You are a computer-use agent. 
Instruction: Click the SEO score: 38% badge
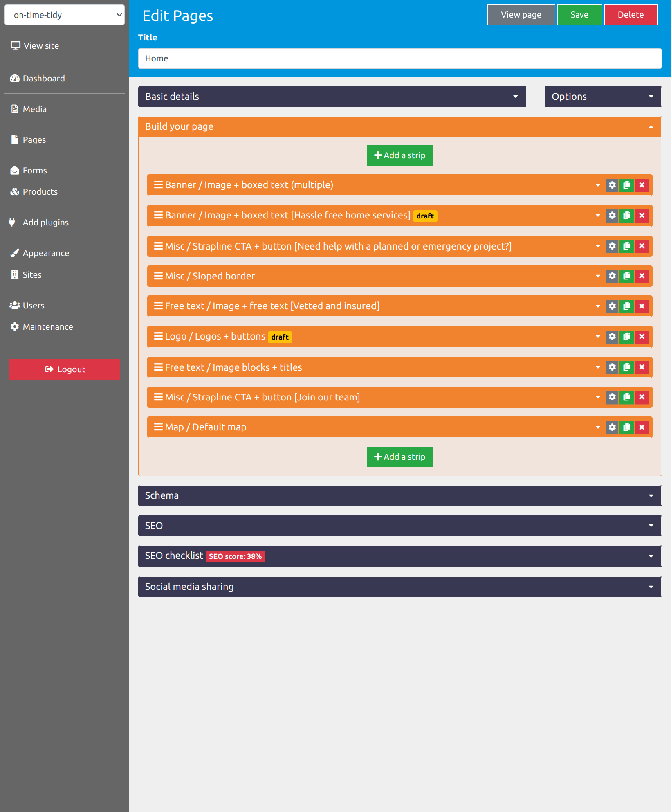point(235,556)
